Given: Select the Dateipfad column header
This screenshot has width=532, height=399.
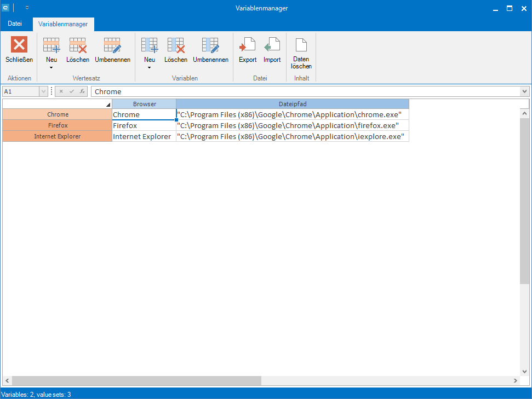Looking at the screenshot, I should pos(292,104).
